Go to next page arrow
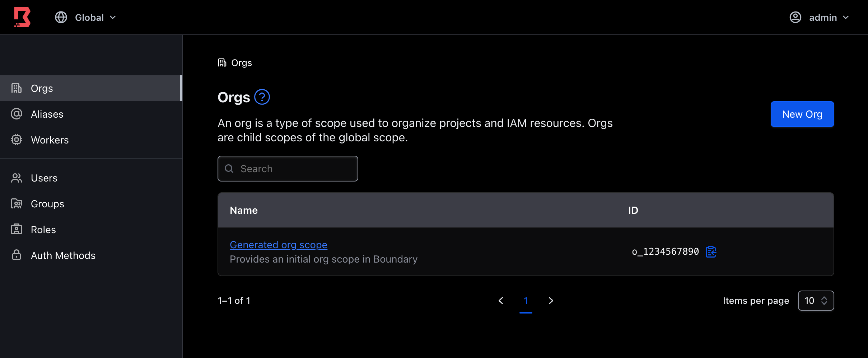The width and height of the screenshot is (868, 358). tap(551, 301)
